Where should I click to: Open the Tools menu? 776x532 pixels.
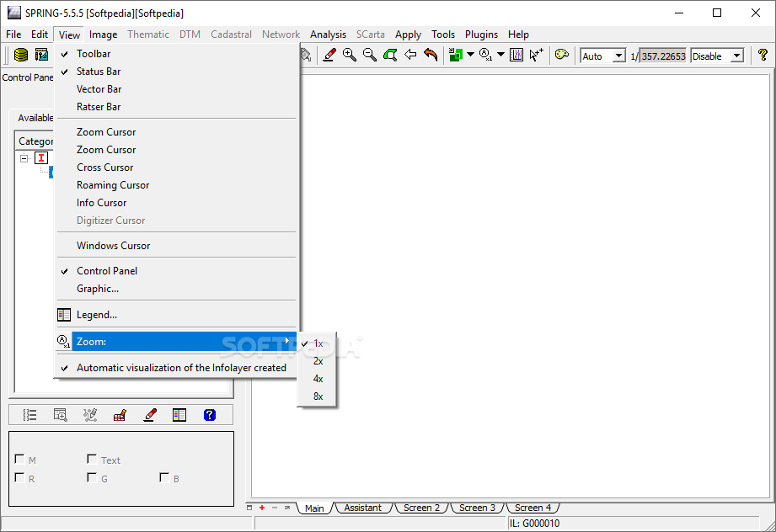[x=443, y=35]
